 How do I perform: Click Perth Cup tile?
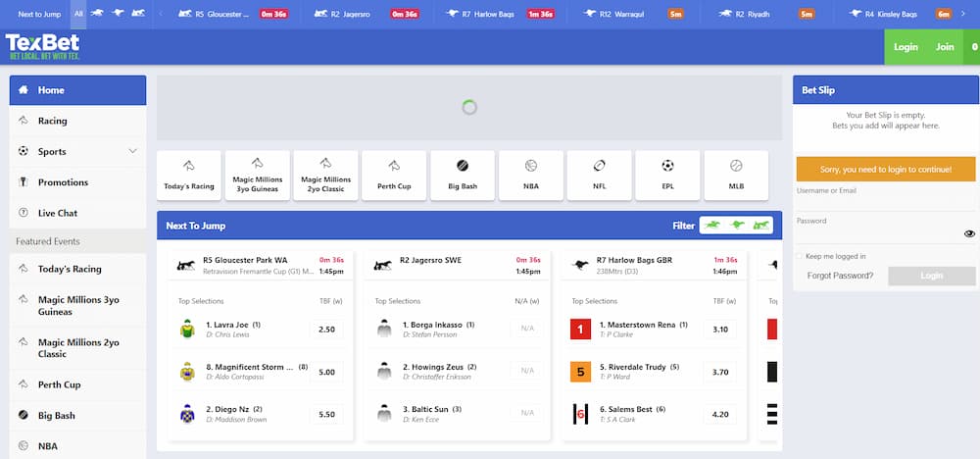click(394, 176)
